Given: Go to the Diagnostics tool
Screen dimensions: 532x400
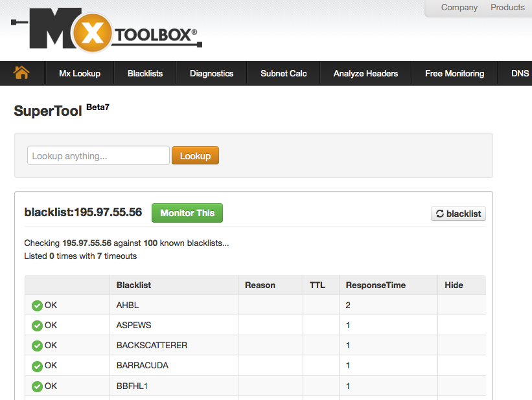Looking at the screenshot, I should pos(212,73).
